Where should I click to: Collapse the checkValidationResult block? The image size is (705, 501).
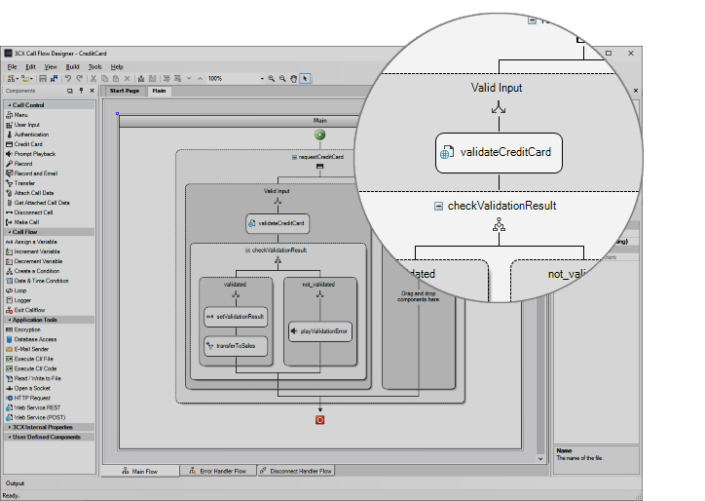(247, 250)
